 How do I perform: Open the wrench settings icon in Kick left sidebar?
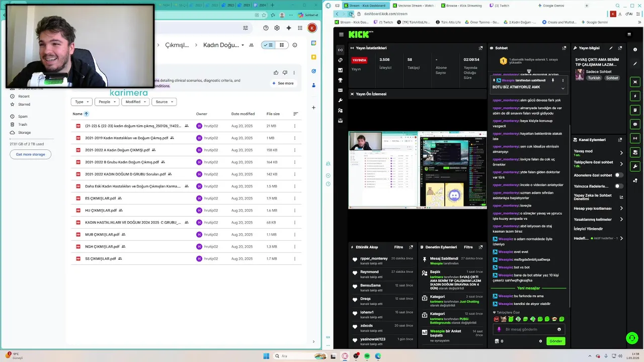click(x=341, y=100)
